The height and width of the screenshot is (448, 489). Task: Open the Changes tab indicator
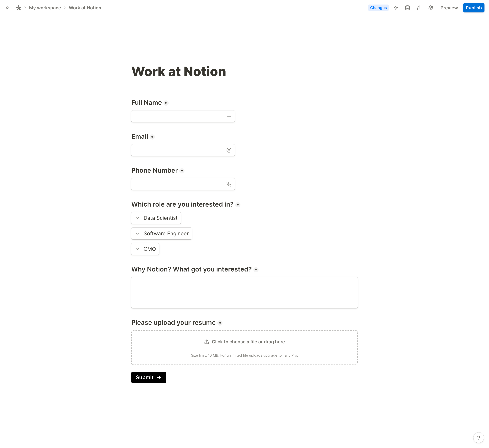click(378, 8)
